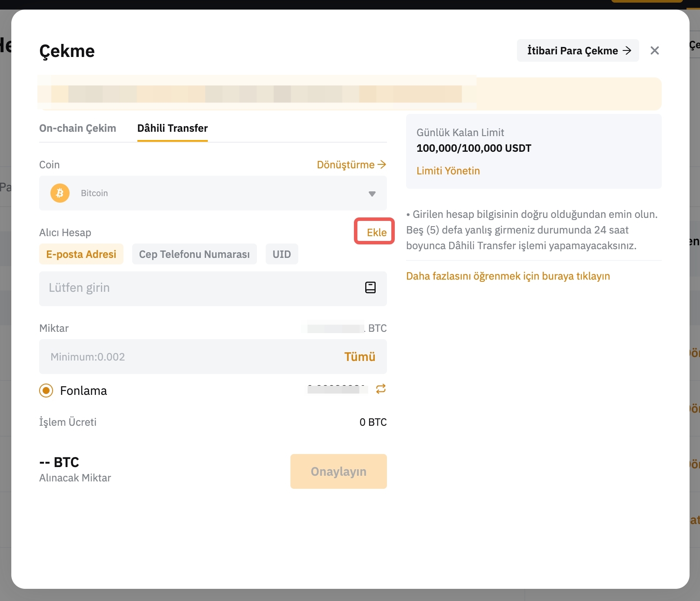700x601 pixels.
Task: Click the swap wallet arrows icon
Action: tap(381, 389)
